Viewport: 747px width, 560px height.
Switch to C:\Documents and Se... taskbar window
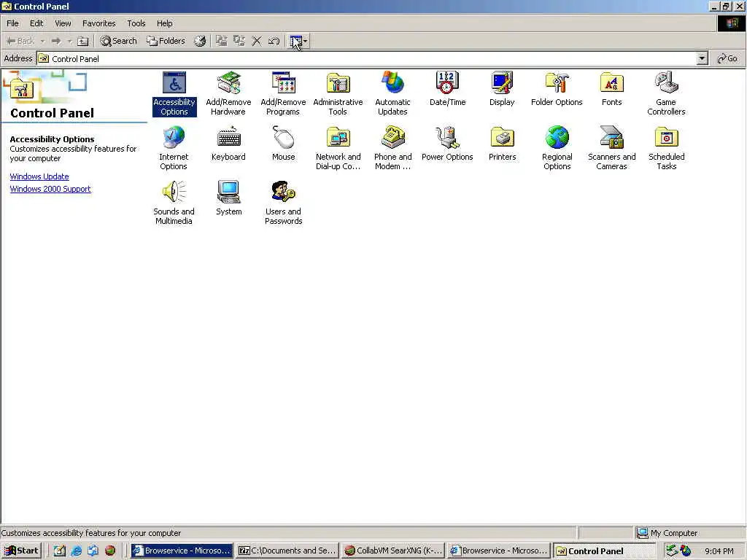coord(287,551)
